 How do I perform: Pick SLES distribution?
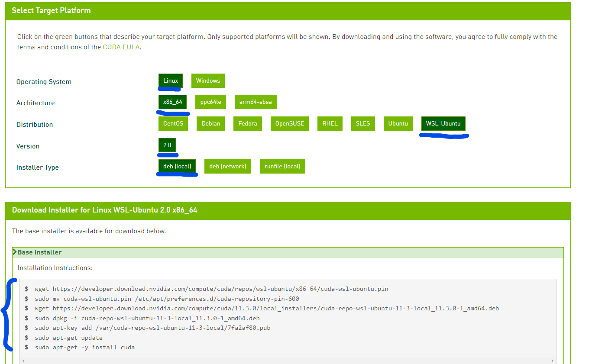pos(363,123)
